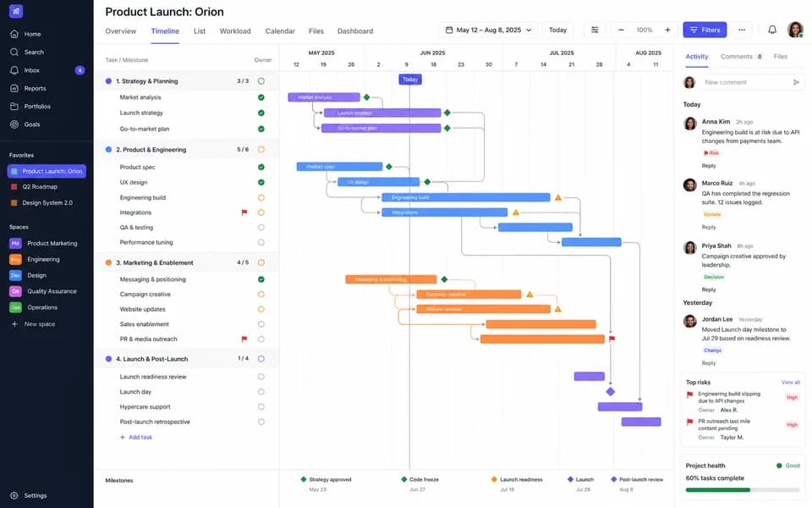Image resolution: width=812 pixels, height=508 pixels.
Task: Switch to the Overview tab
Action: 121,31
